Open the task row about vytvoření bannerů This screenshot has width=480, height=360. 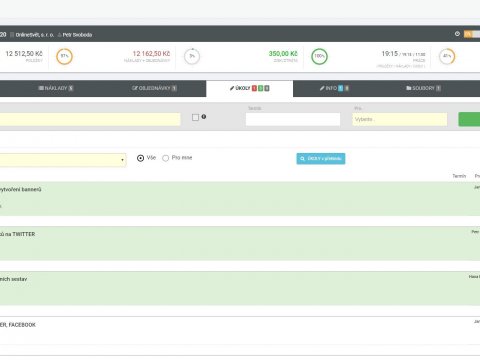click(x=240, y=199)
